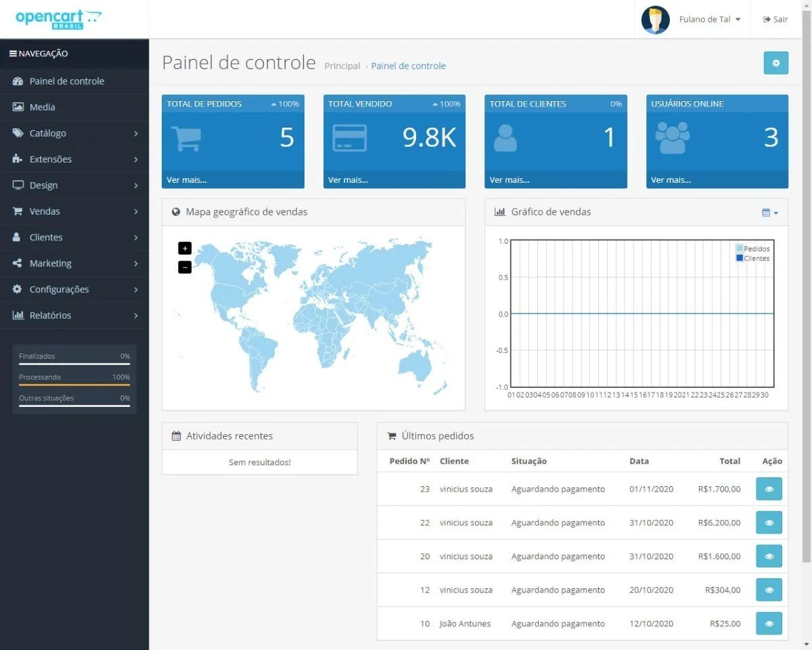Click the credit card icon in Total Vendido
This screenshot has width=812, height=650.
(x=349, y=138)
